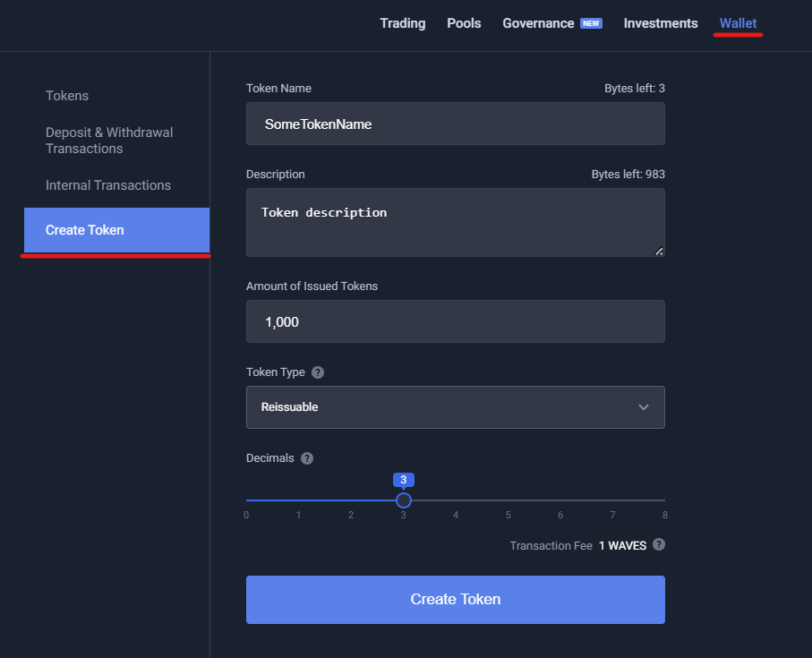Click the Token Type help icon
The width and height of the screenshot is (812, 658).
click(x=318, y=372)
